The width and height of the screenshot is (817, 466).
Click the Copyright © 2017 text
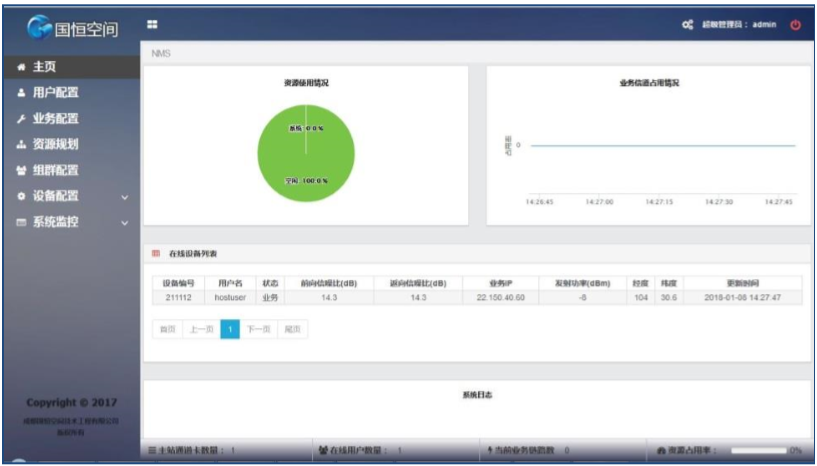tap(72, 402)
